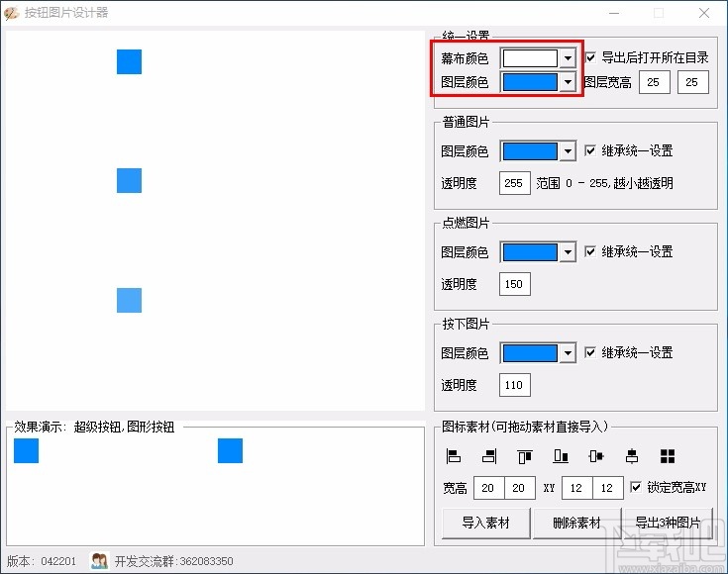Click 点燃图片 透明度 field showing 150

(x=515, y=284)
